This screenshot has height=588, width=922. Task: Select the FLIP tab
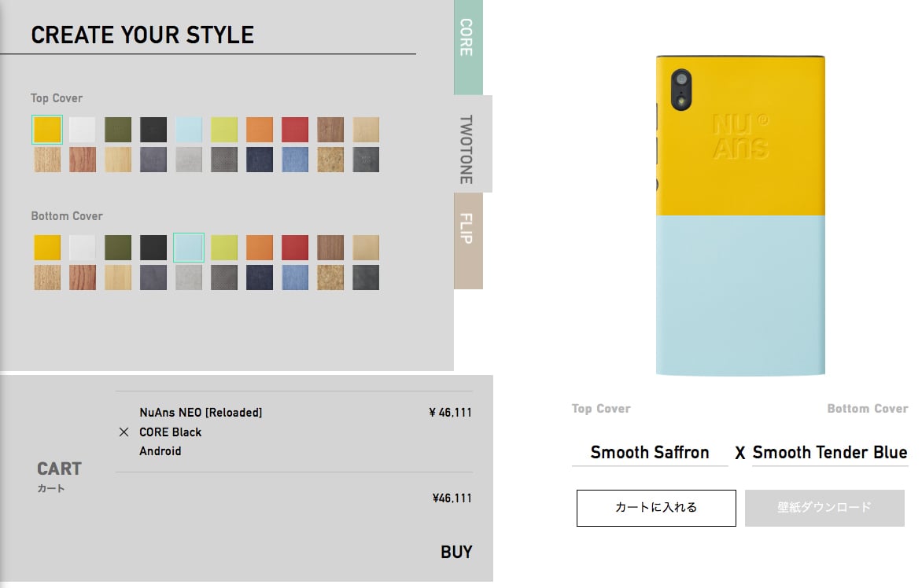pos(468,241)
